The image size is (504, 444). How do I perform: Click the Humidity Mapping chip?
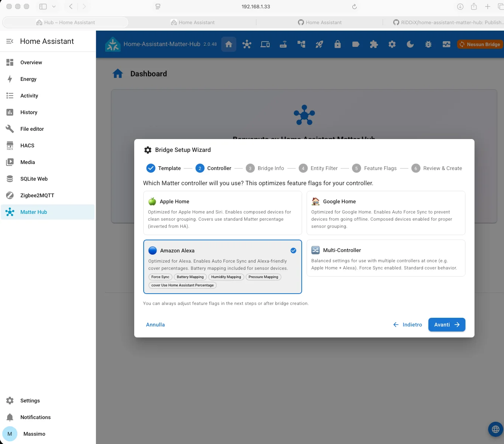point(226,277)
